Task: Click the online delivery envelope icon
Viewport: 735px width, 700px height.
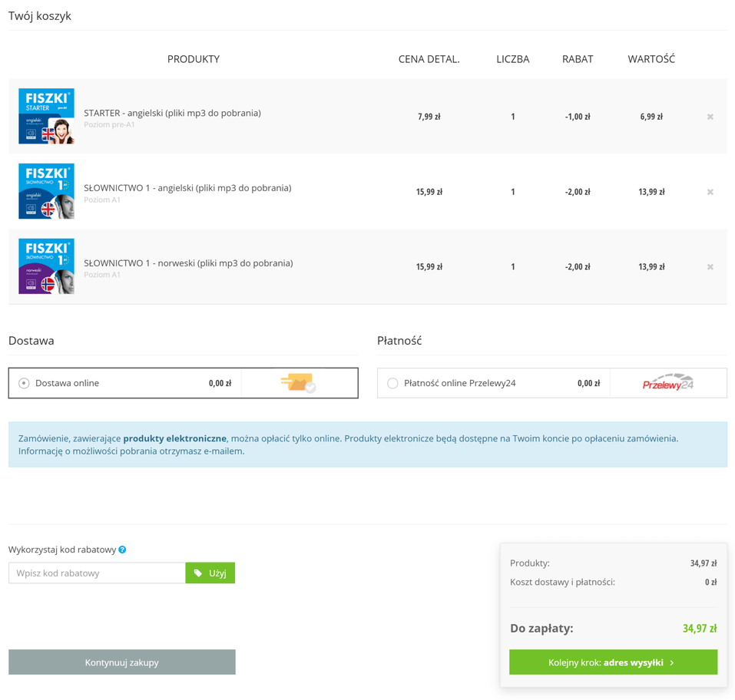Action: point(298,382)
